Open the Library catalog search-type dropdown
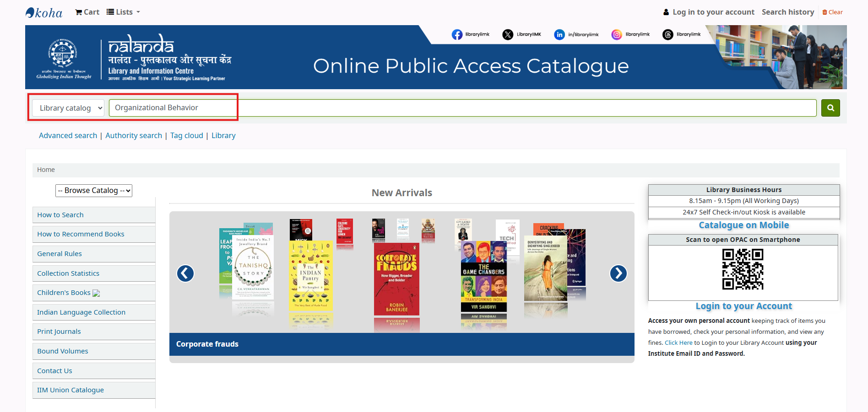 [68, 108]
